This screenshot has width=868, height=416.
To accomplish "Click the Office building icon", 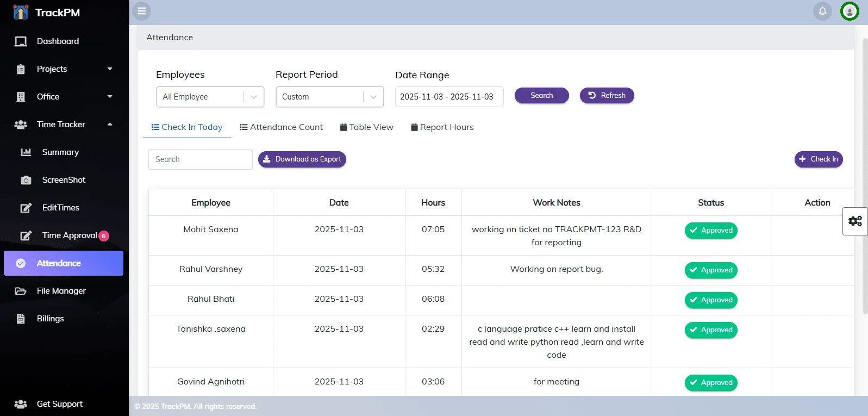I will [21, 97].
